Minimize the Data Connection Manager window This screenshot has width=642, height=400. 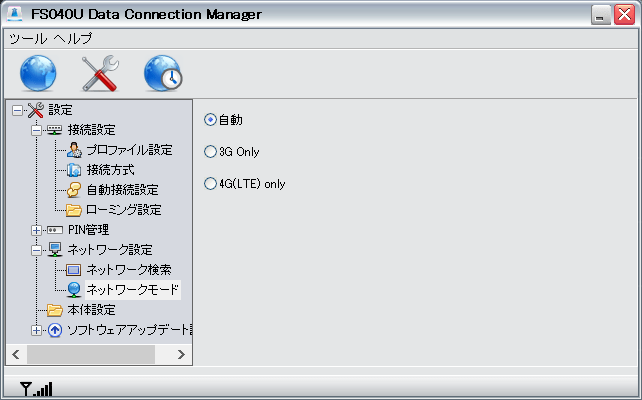tap(601, 15)
